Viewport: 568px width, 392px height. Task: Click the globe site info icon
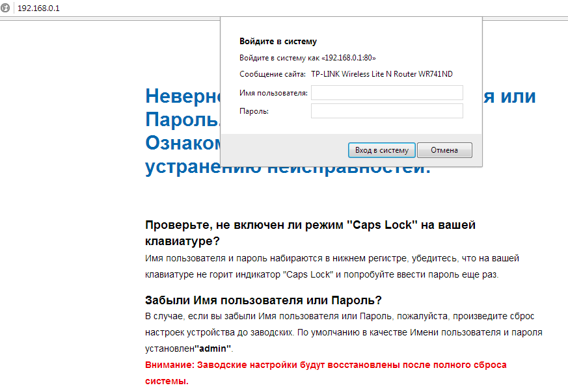[x=6, y=8]
